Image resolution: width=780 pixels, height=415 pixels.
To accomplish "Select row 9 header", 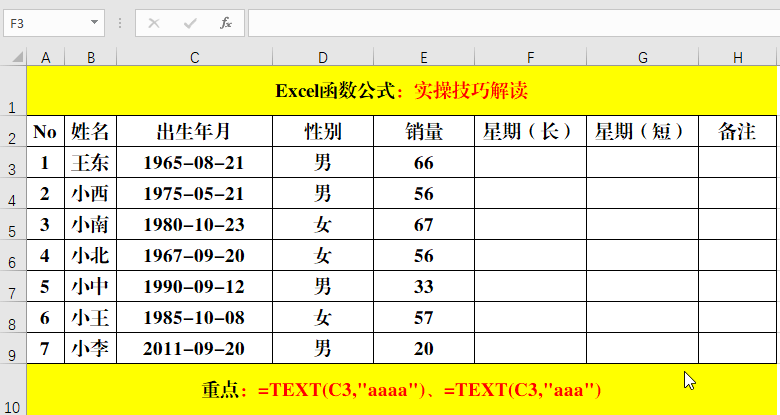I will pyautogui.click(x=13, y=348).
